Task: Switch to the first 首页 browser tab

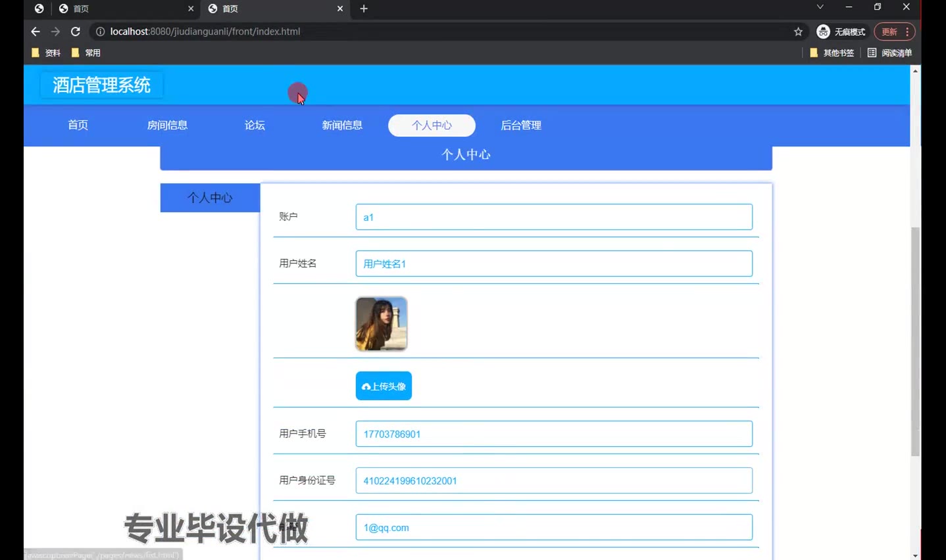Action: click(125, 9)
